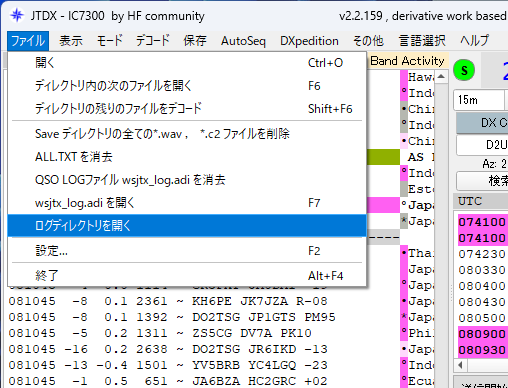Choose ディレクトリの残りのファイルをデコード
508x388 pixels.
tap(187, 109)
